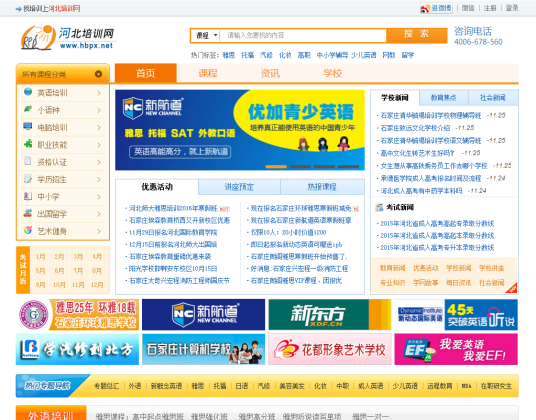The width and height of the screenshot is (536, 420).
Task: Select the 学校新闻 tab
Action: coord(395,98)
